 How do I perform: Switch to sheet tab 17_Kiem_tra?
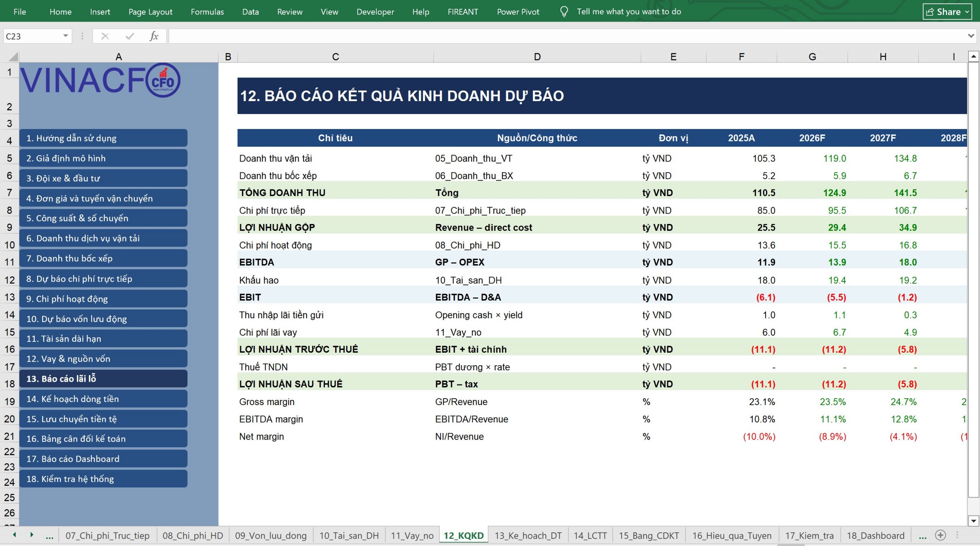coord(809,535)
